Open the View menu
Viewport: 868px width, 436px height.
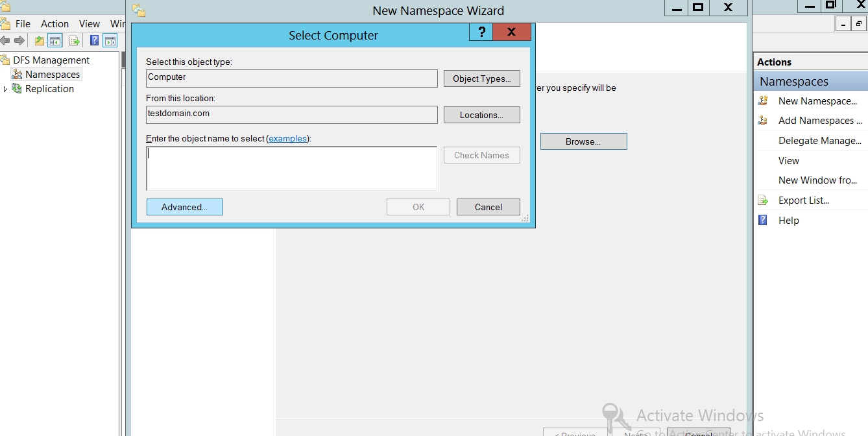(x=90, y=23)
